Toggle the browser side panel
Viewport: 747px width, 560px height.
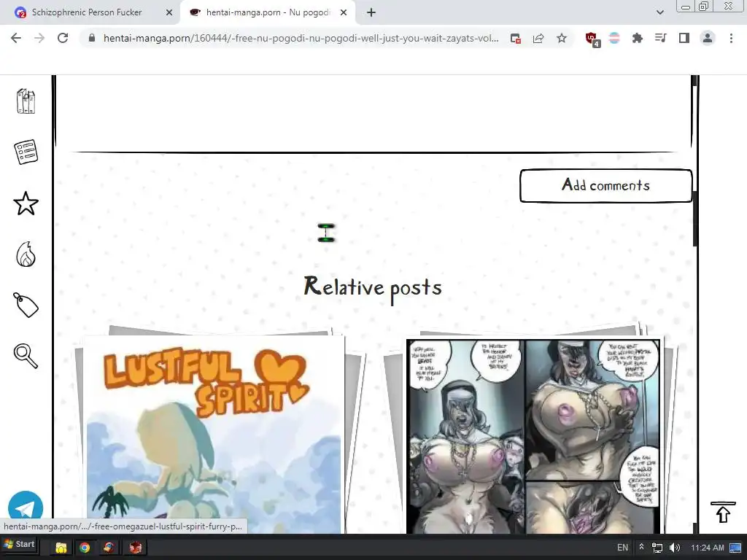click(684, 38)
